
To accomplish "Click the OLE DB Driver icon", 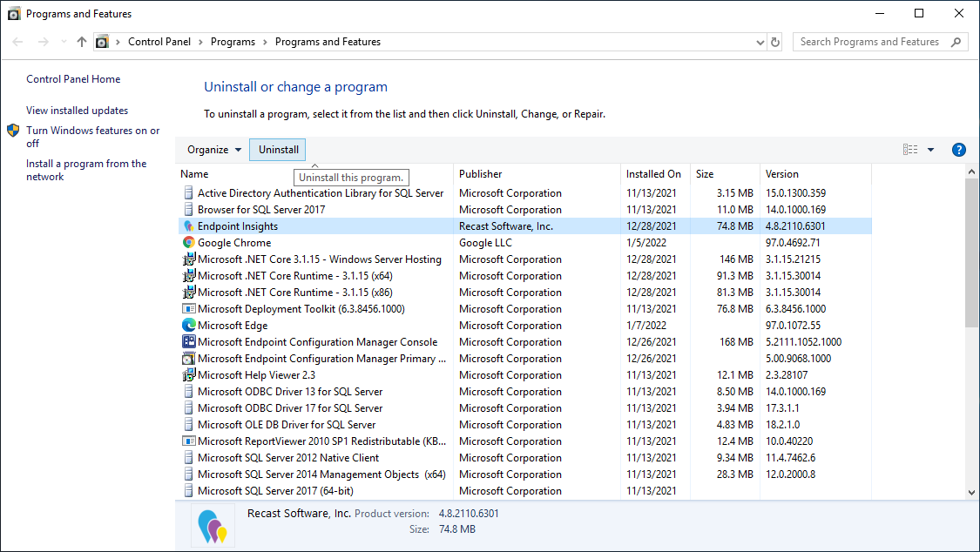I will [x=188, y=425].
